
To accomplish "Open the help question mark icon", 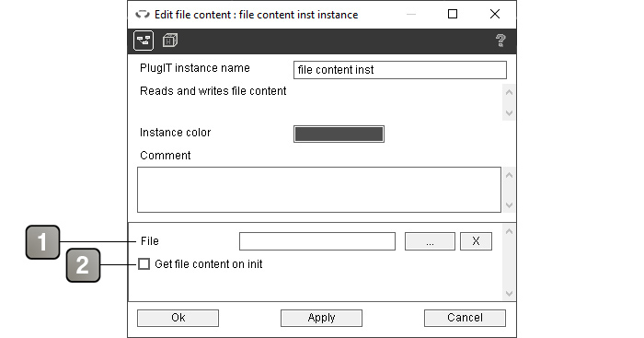I will (500, 41).
